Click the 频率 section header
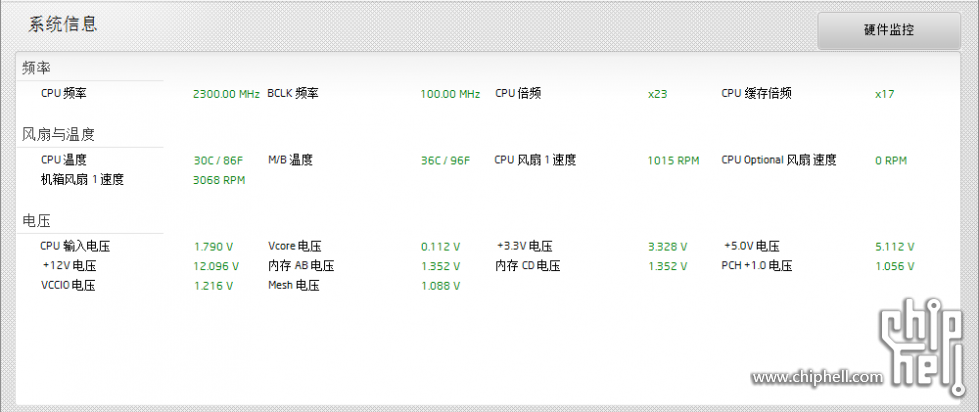 pos(36,67)
